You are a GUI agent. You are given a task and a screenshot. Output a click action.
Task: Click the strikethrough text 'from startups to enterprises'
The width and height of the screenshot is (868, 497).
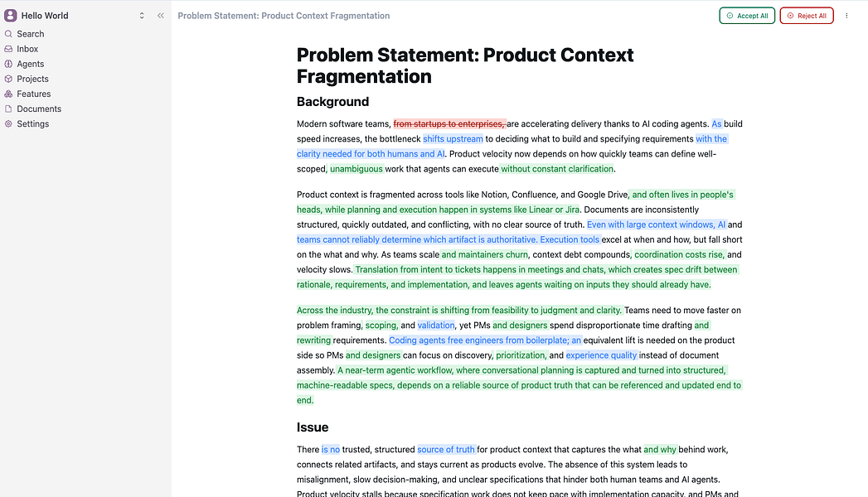(x=449, y=123)
